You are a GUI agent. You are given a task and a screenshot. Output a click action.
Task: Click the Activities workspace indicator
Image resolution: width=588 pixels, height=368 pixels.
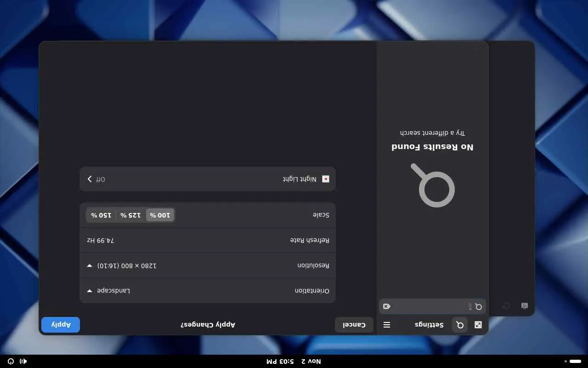pyautogui.click(x=573, y=362)
